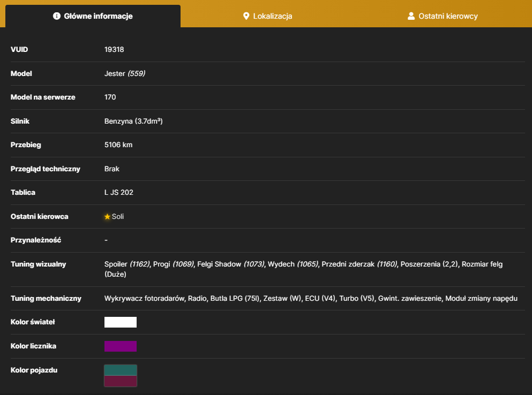
Task: Click the Kolor pojazdu label
Action: pyautogui.click(x=34, y=370)
